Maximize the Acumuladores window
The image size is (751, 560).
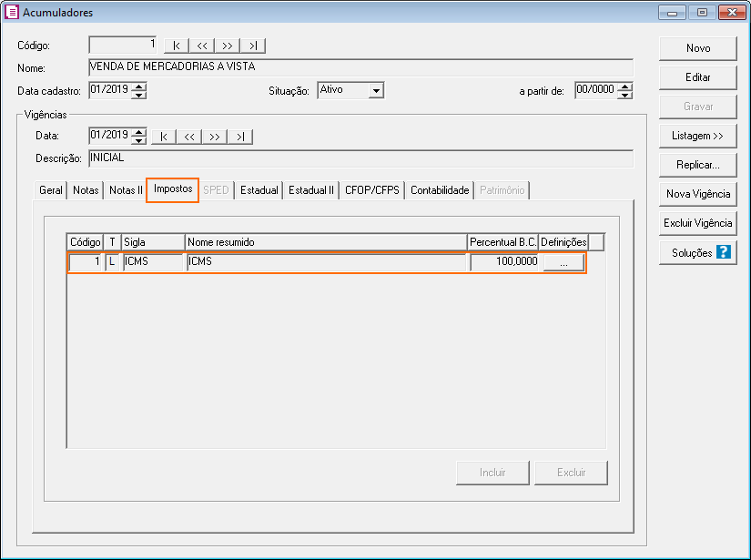tap(702, 13)
